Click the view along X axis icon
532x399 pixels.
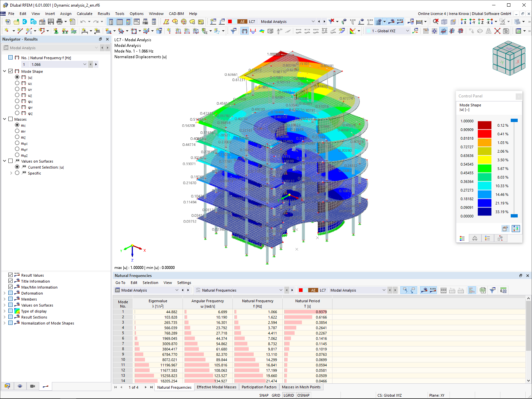click(x=464, y=22)
